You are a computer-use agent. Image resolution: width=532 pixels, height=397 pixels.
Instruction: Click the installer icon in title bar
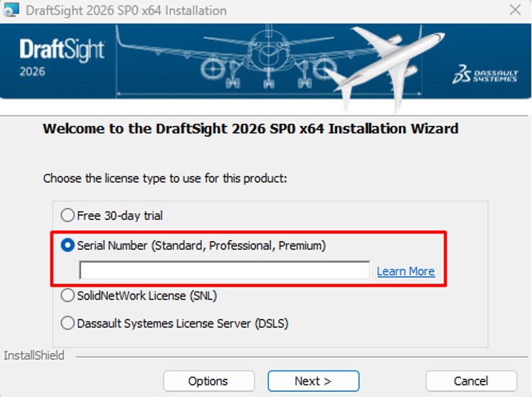[x=11, y=10]
